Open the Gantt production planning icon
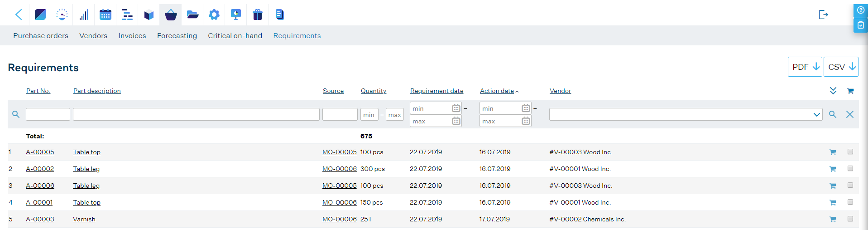 pos(127,15)
